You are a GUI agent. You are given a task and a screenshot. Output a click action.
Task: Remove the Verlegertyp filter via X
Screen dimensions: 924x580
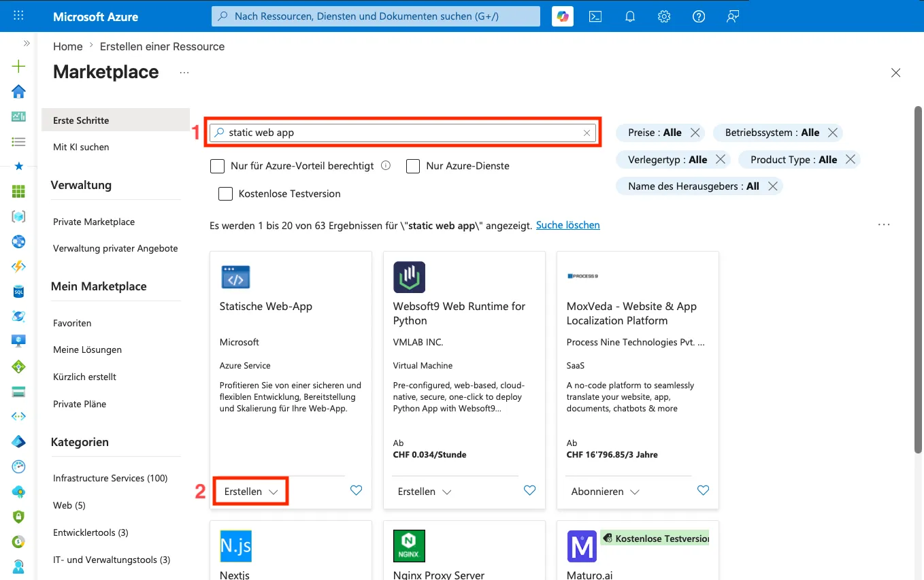coord(721,160)
